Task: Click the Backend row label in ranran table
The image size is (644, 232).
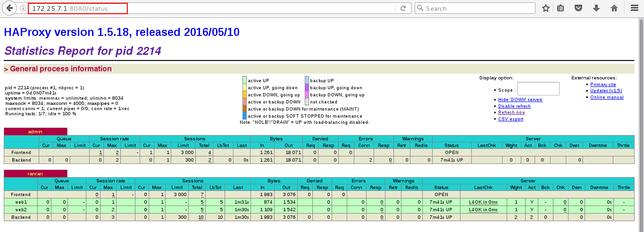Action: pyautogui.click(x=21, y=217)
